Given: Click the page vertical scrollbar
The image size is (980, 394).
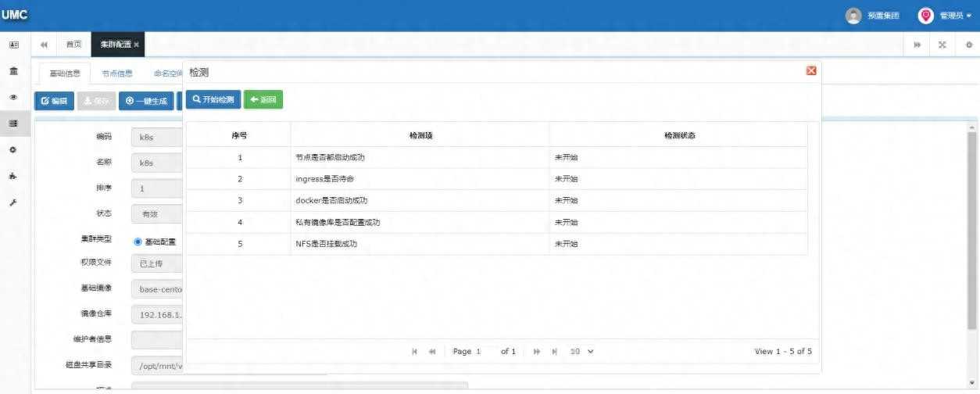Looking at the screenshot, I should tap(971, 230).
